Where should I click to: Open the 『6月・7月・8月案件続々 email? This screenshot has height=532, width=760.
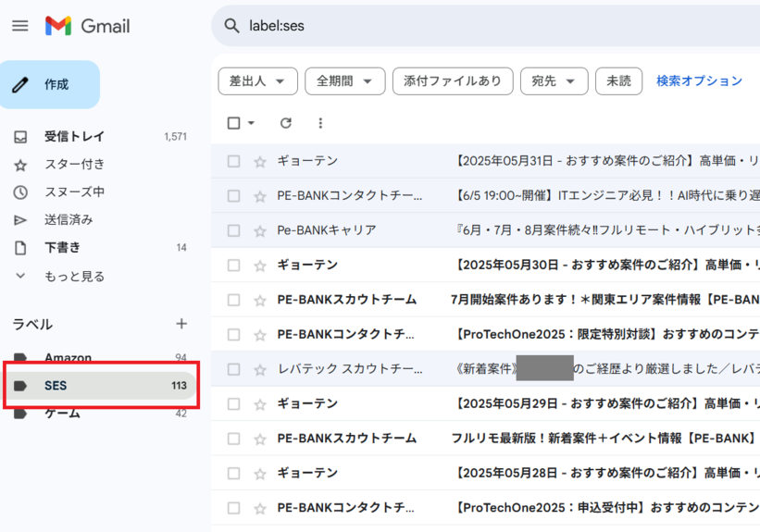tap(605, 230)
